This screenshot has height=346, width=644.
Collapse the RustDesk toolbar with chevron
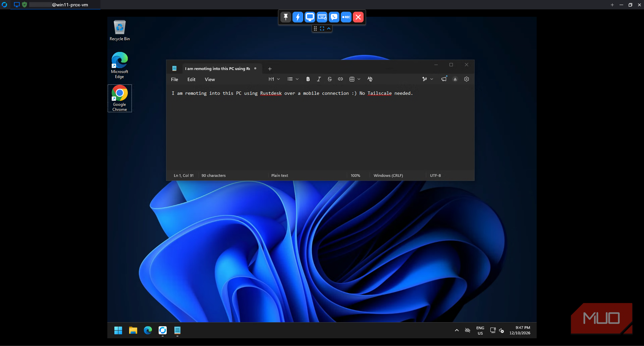tap(329, 28)
